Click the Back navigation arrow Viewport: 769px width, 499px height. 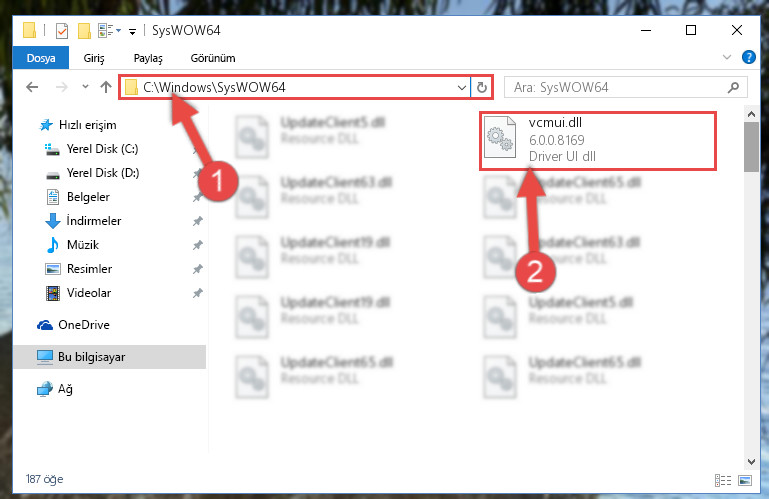(32, 87)
